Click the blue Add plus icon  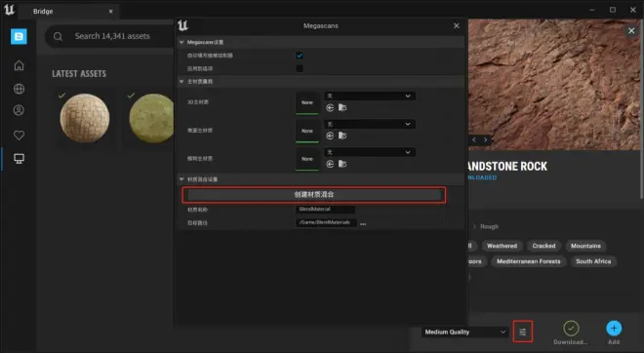pos(614,329)
